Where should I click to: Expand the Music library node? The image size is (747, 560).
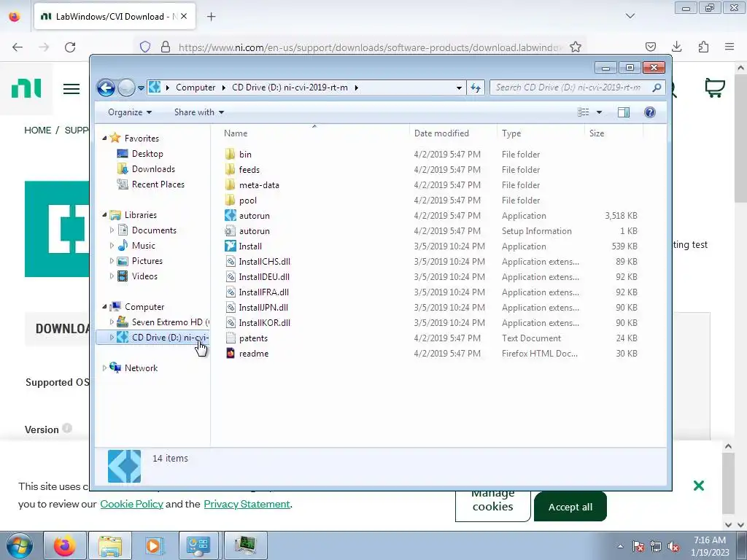112,246
